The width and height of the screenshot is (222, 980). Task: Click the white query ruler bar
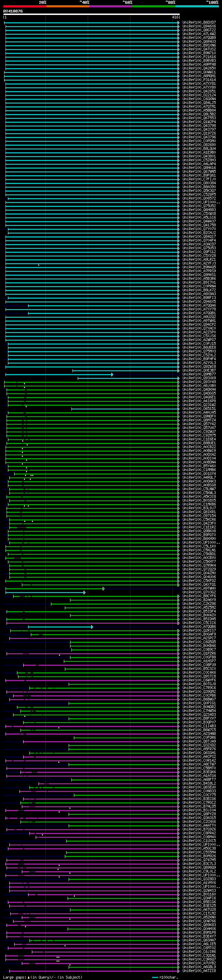point(91,14)
